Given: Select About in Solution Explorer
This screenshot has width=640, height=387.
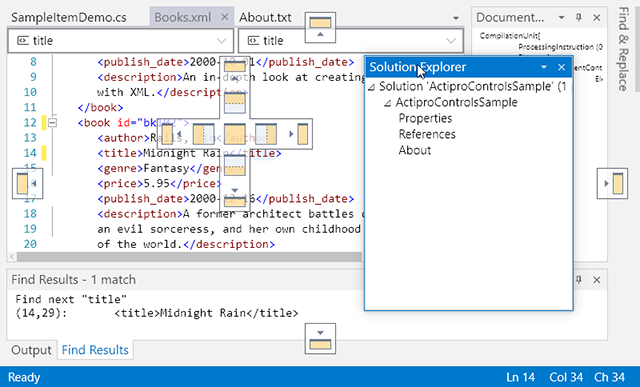Looking at the screenshot, I should point(415,150).
